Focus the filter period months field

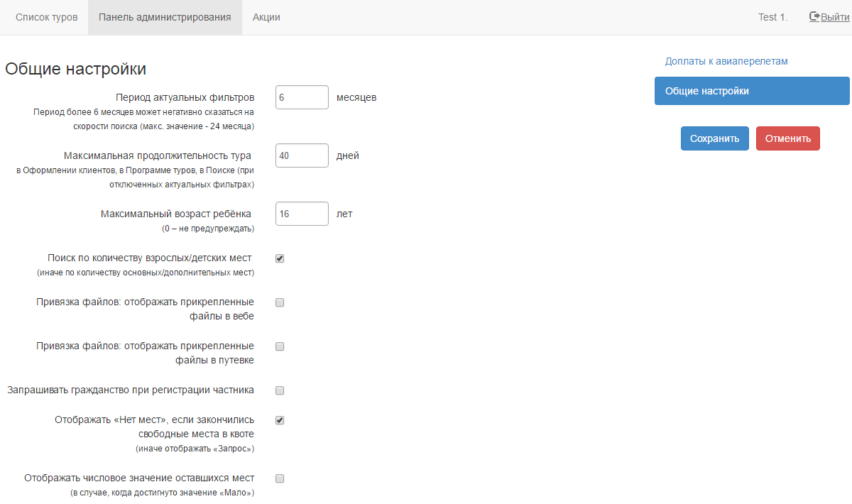click(x=302, y=97)
